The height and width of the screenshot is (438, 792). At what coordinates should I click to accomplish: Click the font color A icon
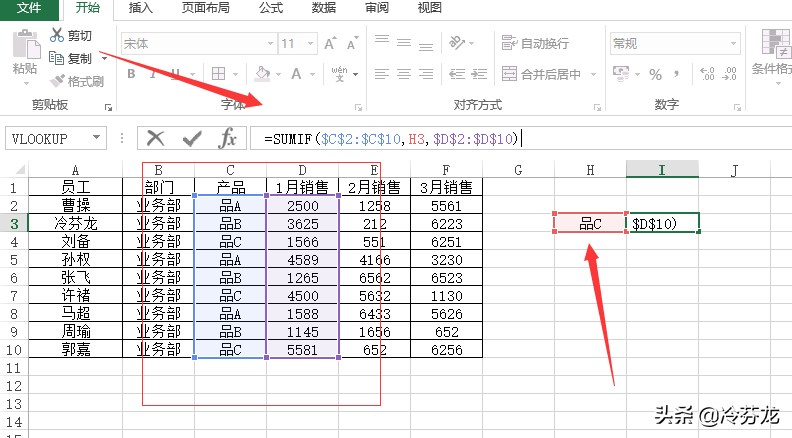296,74
